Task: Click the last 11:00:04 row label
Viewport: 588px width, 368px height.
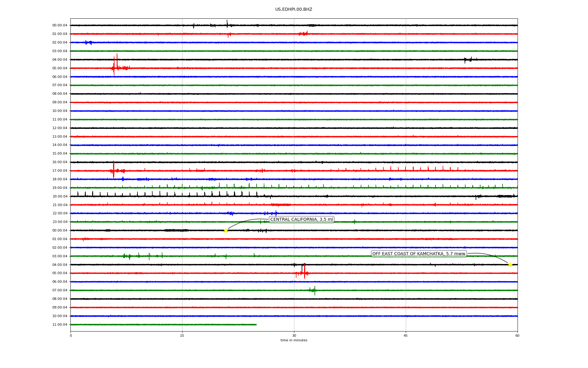Action: (x=60, y=324)
